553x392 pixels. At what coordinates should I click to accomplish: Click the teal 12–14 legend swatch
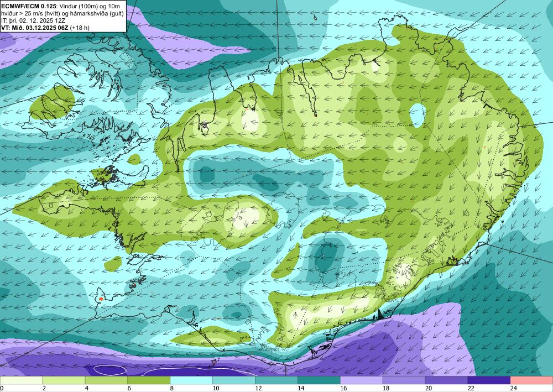coord(276,380)
